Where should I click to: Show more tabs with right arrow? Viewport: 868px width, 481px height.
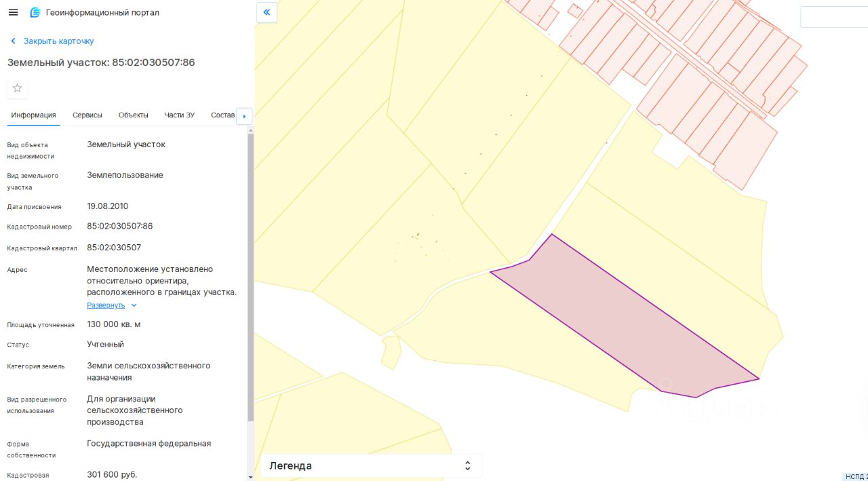point(244,116)
